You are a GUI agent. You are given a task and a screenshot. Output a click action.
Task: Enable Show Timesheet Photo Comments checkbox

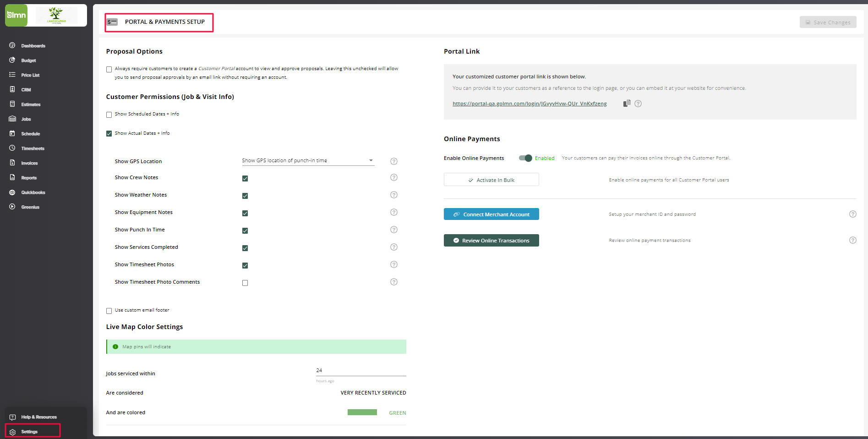pos(245,283)
